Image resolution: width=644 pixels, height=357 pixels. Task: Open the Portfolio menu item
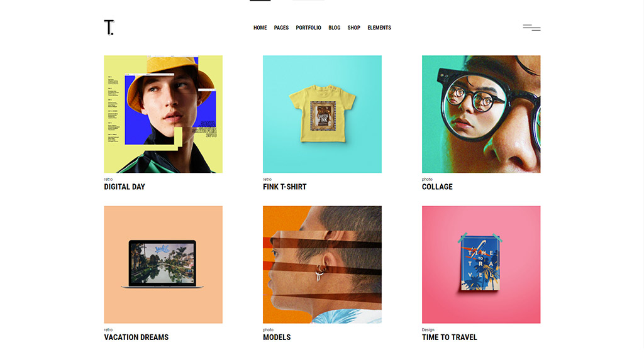coord(308,28)
